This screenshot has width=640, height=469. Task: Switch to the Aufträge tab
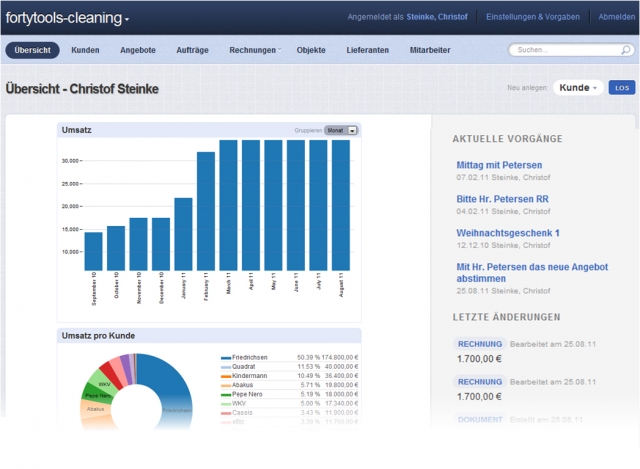click(x=192, y=50)
